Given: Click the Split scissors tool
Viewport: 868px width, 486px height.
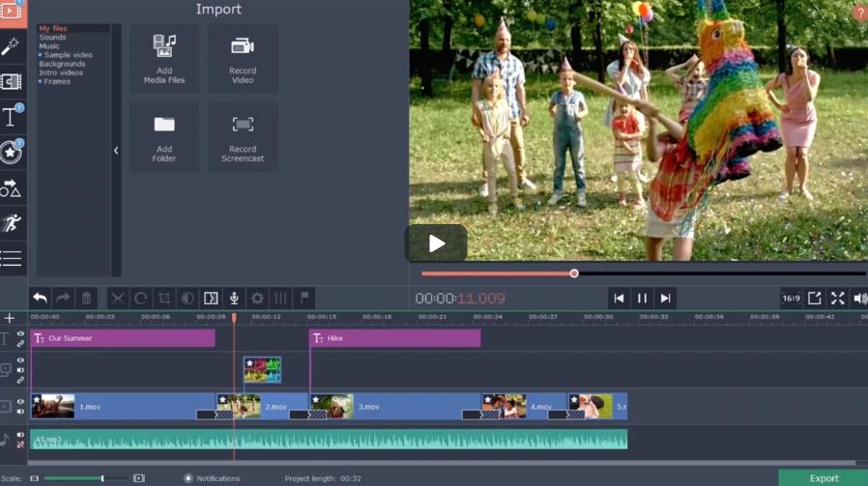Looking at the screenshot, I should point(117,299).
